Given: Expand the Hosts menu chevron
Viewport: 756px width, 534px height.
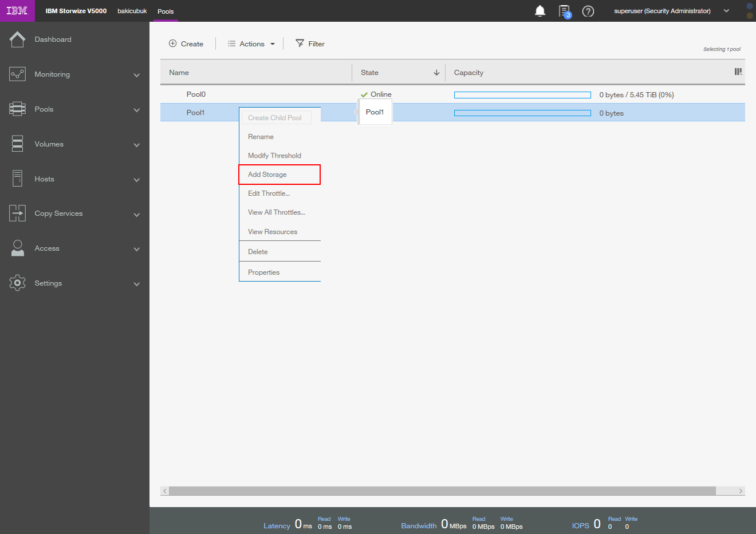Looking at the screenshot, I should pos(136,180).
